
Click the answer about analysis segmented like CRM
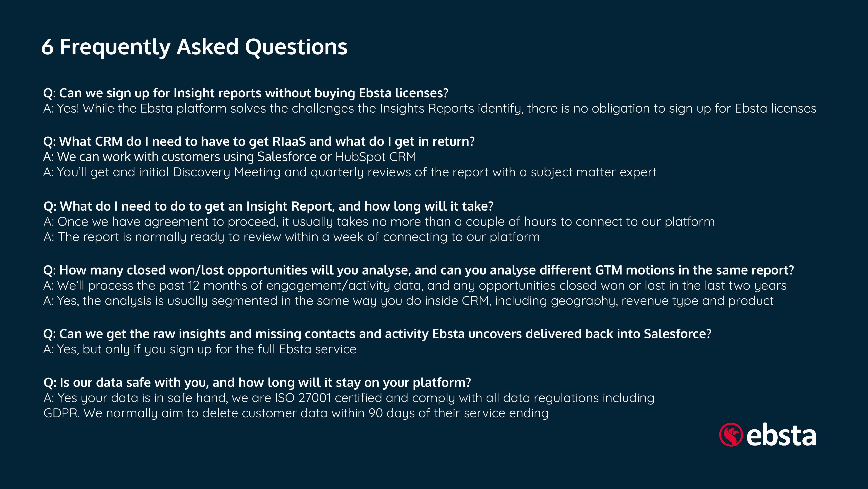(x=408, y=301)
